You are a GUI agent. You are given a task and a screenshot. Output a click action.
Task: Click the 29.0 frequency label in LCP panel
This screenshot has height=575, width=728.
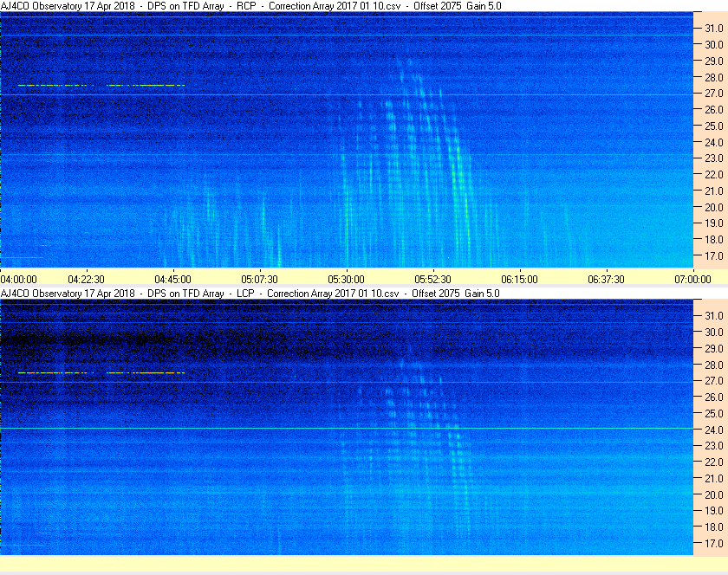click(x=714, y=348)
